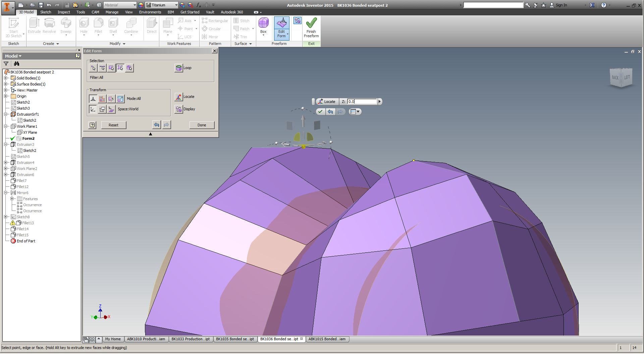644x354 pixels.
Task: Switch to BK1035 Bonded document tab
Action: [235, 339]
